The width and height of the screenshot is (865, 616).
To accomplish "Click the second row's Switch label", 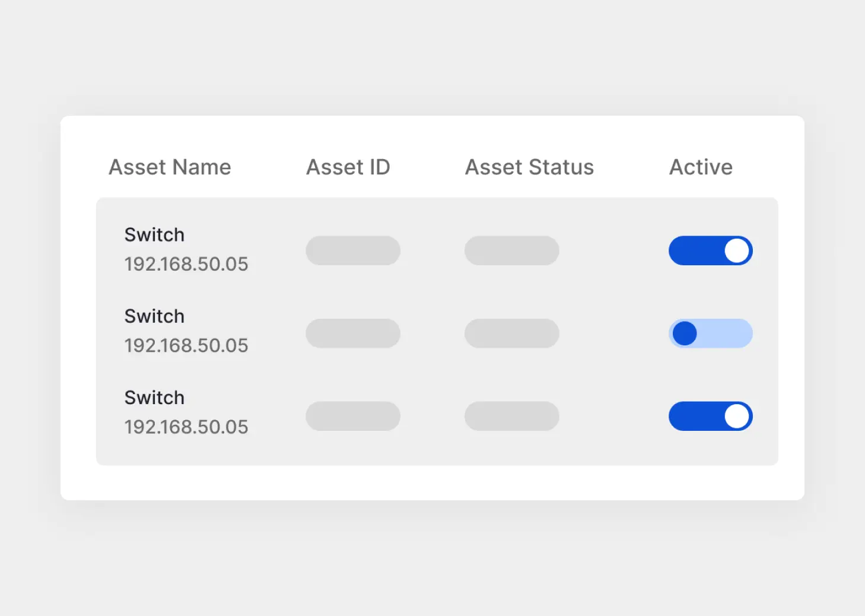I will point(154,316).
